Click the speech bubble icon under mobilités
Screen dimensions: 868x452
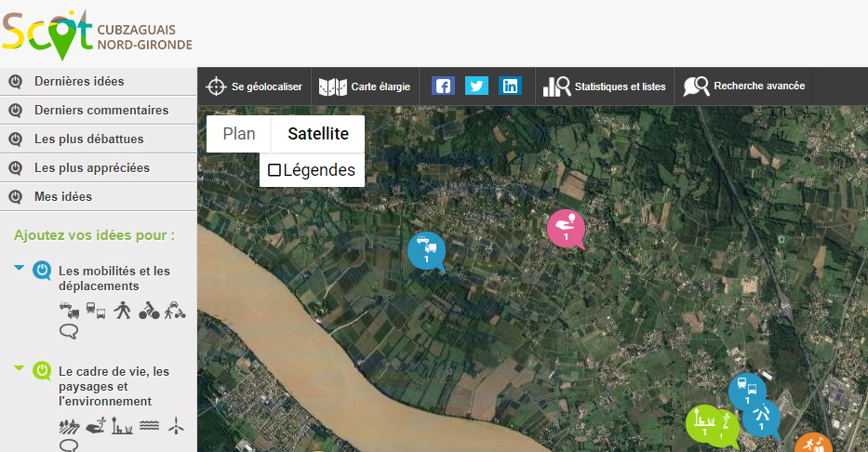[x=69, y=331]
